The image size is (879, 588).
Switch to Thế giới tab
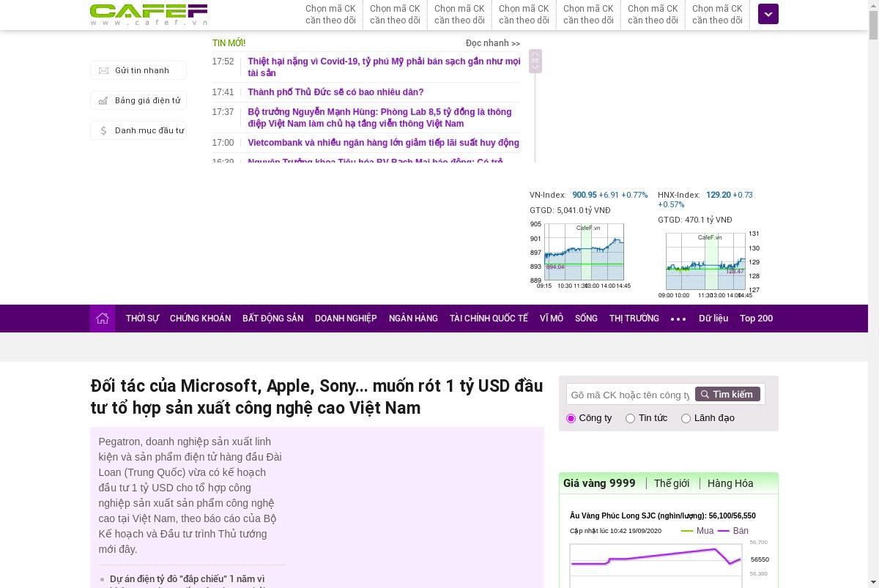(x=672, y=483)
